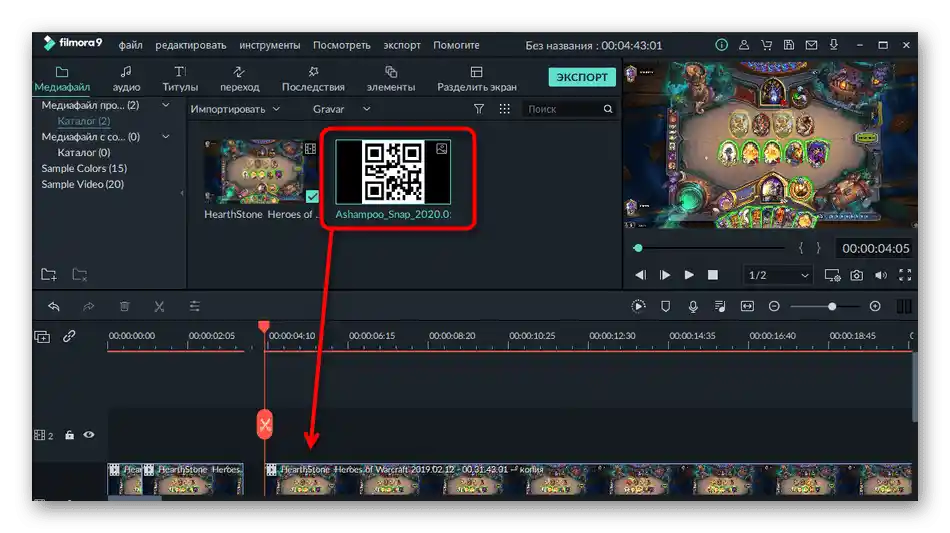
Task: Click the download icon in title bar
Action: point(834,45)
